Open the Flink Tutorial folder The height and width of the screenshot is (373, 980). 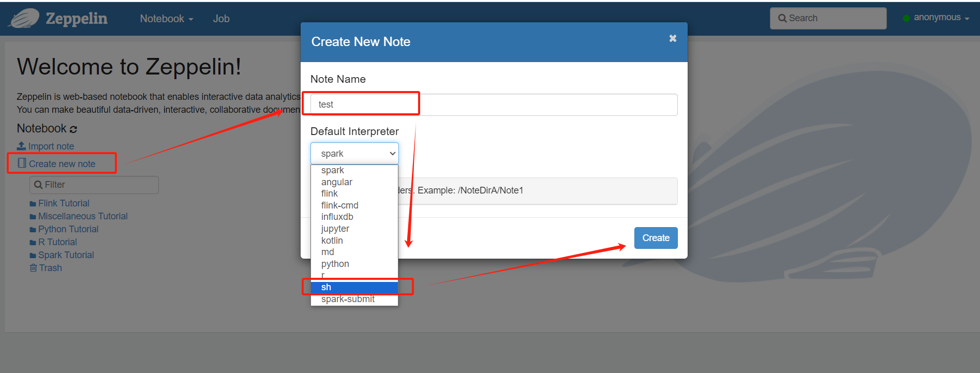tap(64, 203)
